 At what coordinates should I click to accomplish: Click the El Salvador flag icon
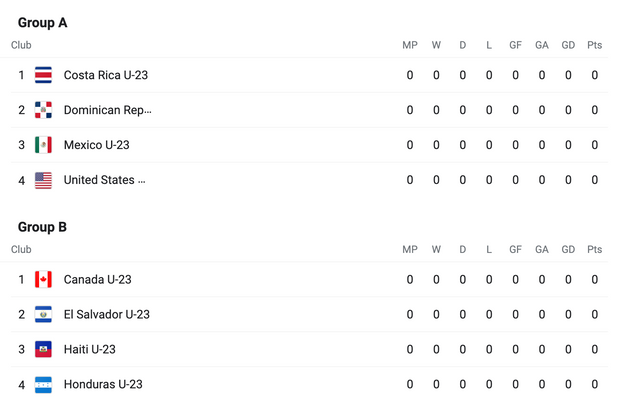[x=43, y=314]
